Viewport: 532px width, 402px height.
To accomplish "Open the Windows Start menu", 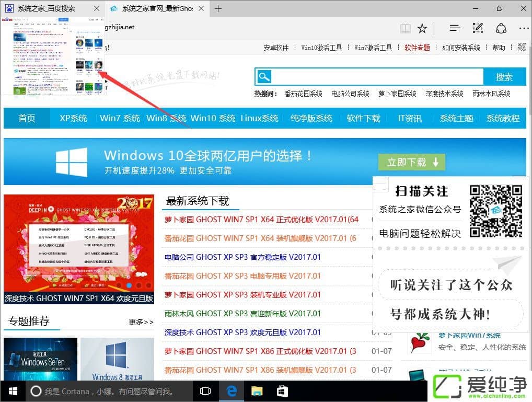I will pos(13,390).
